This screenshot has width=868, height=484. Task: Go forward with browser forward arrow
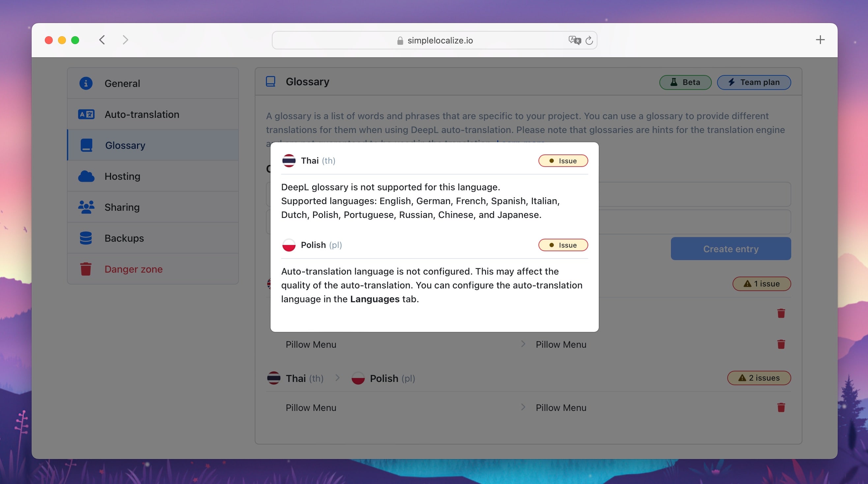tap(125, 40)
